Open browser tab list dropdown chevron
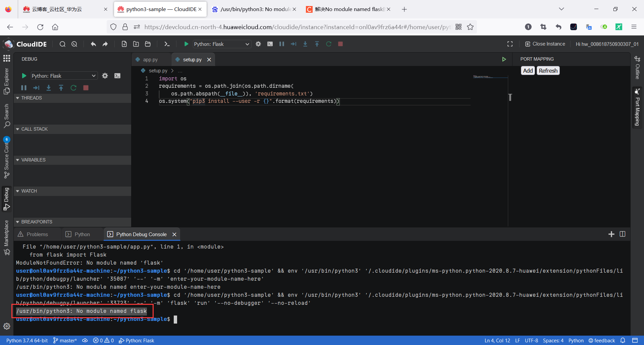 pos(561,9)
